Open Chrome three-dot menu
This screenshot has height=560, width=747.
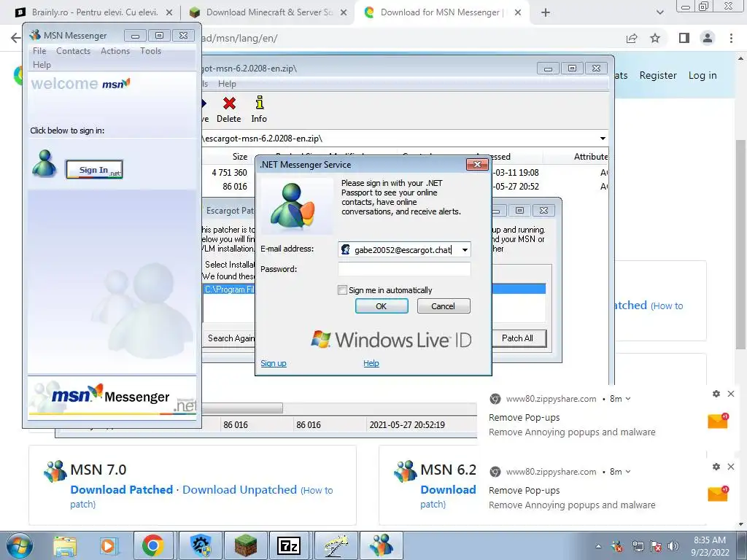[731, 38]
